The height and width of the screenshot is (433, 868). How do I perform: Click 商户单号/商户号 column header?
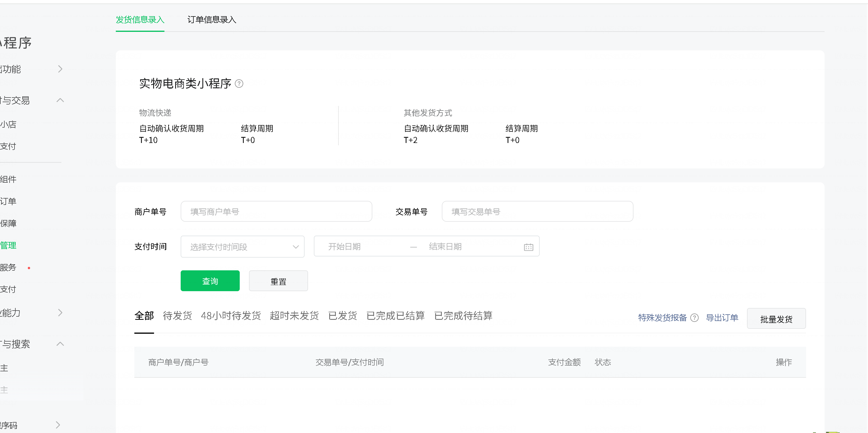click(x=178, y=362)
